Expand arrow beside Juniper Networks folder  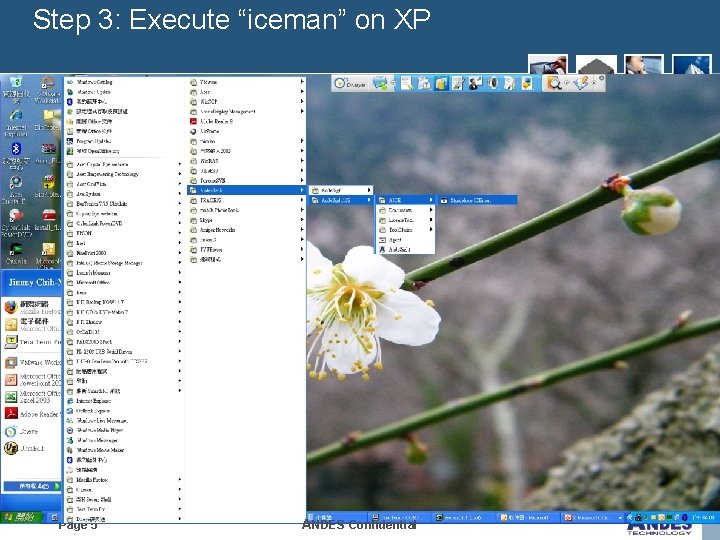[x=302, y=230]
